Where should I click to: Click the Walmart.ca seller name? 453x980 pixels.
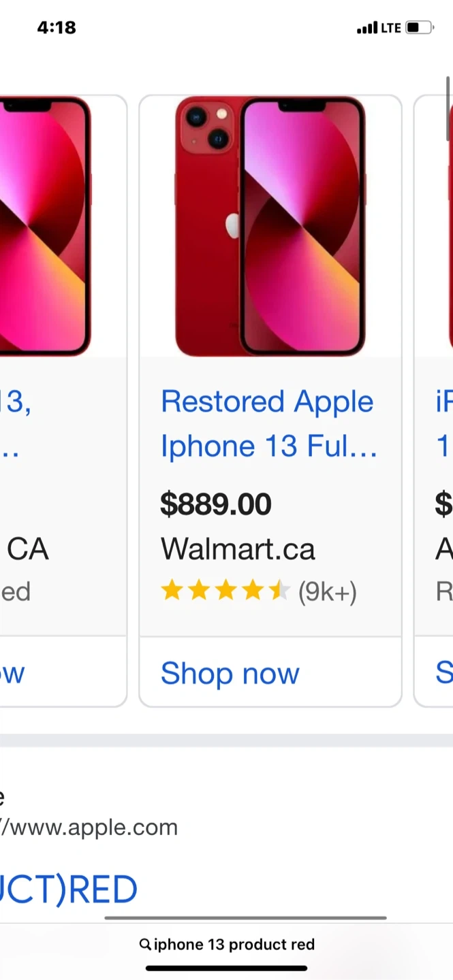pos(238,549)
